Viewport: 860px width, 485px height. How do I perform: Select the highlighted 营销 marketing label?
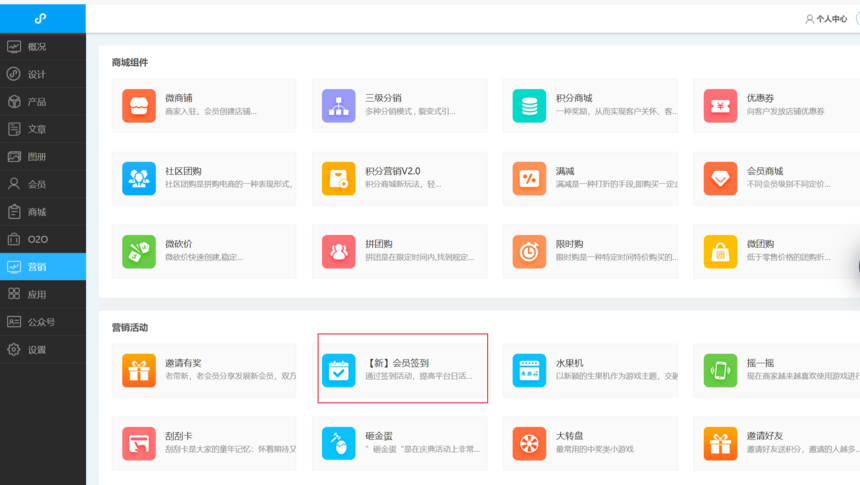37,267
